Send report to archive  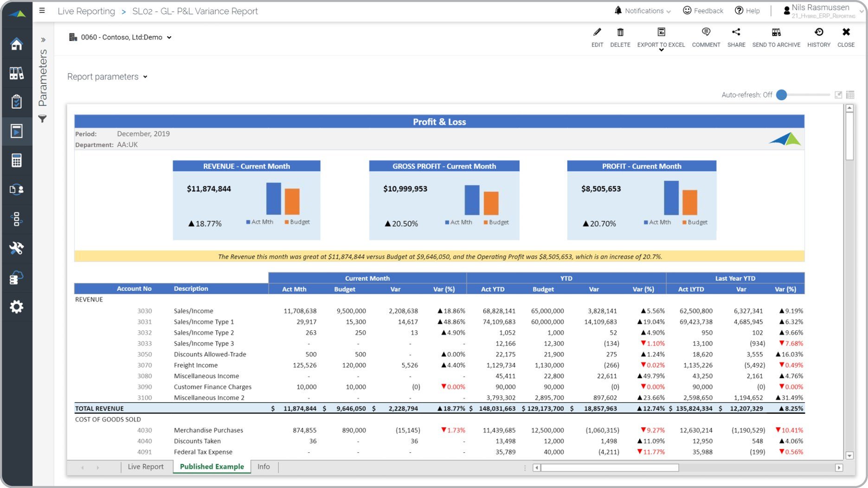click(776, 32)
